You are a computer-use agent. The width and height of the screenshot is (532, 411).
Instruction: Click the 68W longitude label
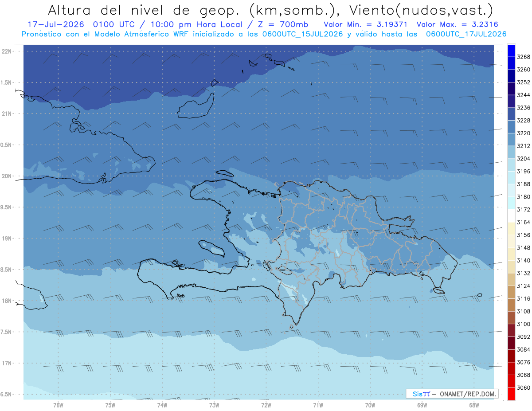474,405
